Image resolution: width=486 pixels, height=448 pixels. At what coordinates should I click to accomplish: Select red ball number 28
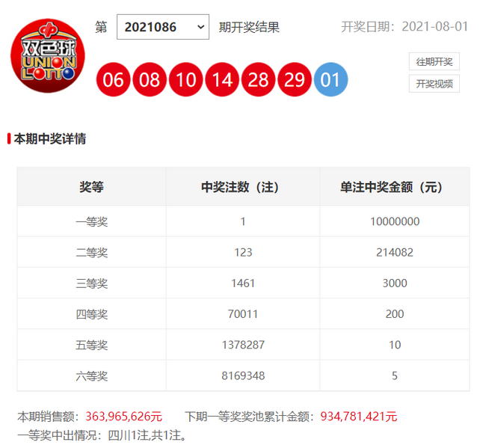pyautogui.click(x=259, y=80)
